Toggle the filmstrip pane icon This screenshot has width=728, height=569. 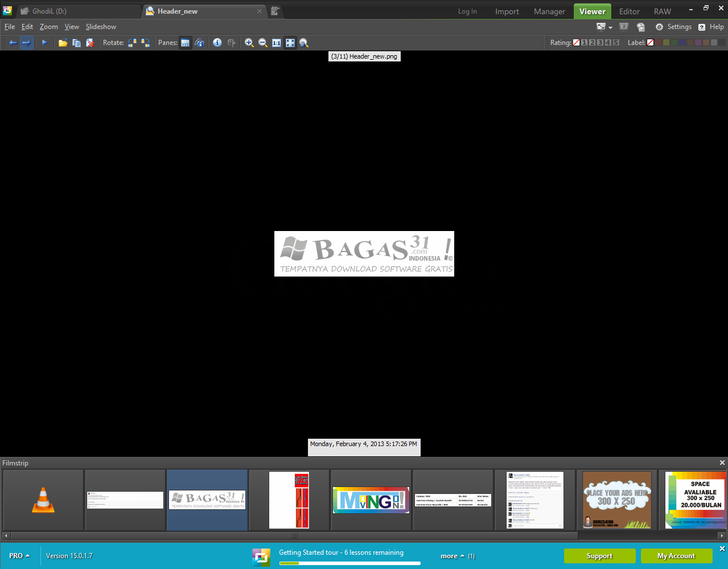pos(185,43)
